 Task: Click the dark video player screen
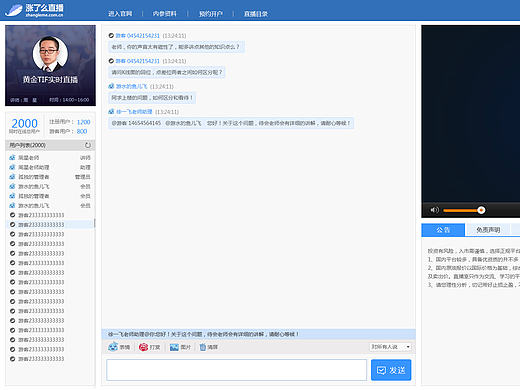(471, 113)
